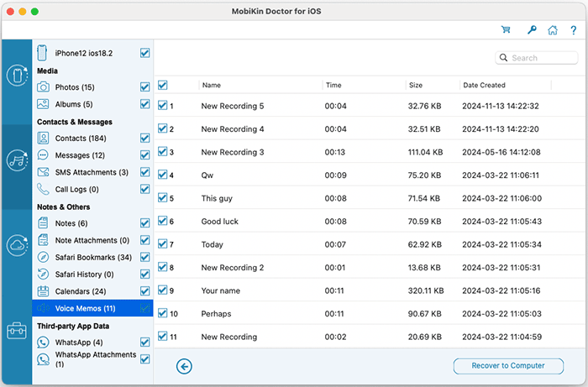The image size is (588, 387).
Task: Uncheck row 4 Qw checkbox
Action: [162, 175]
